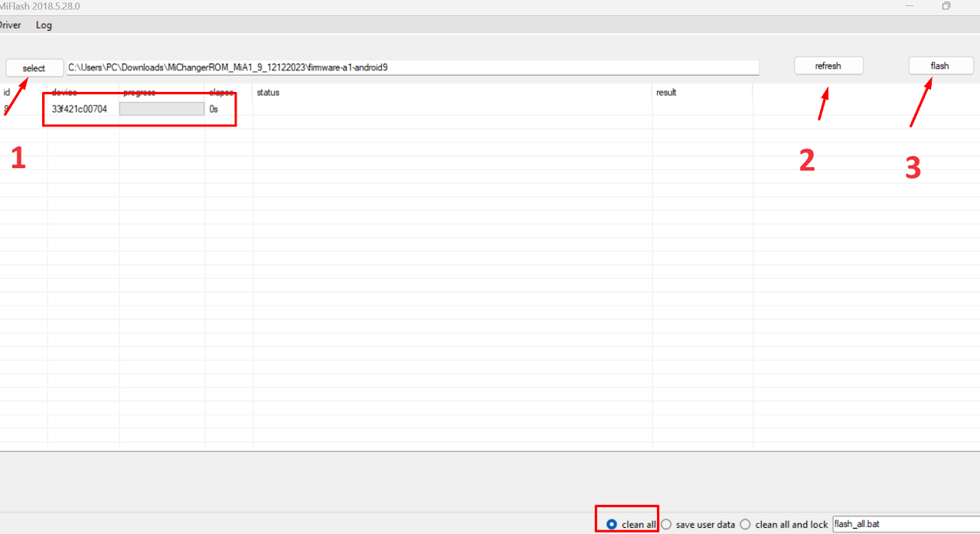Choose the save user data option

click(666, 525)
